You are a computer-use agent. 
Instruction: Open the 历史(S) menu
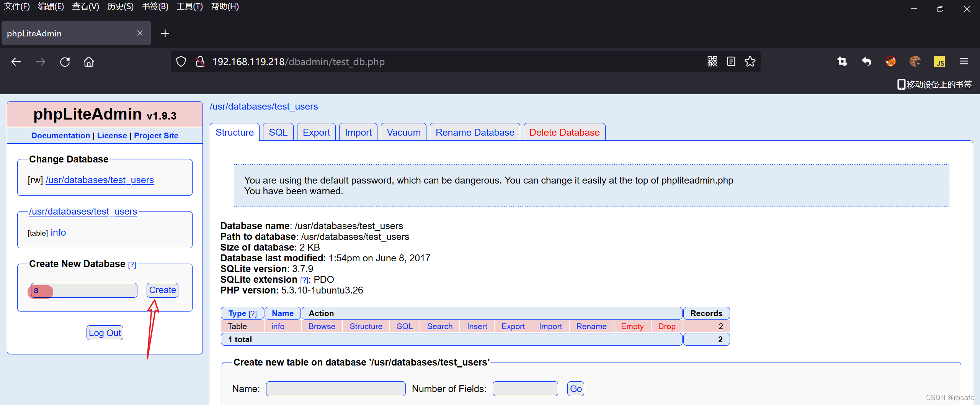pyautogui.click(x=120, y=7)
